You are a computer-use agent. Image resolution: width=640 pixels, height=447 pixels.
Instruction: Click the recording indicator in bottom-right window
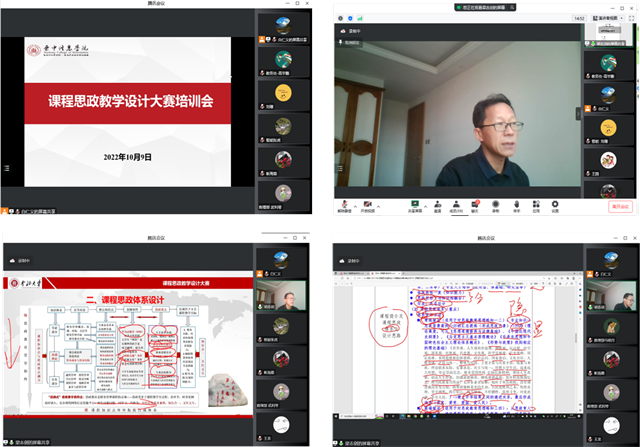[x=349, y=260]
